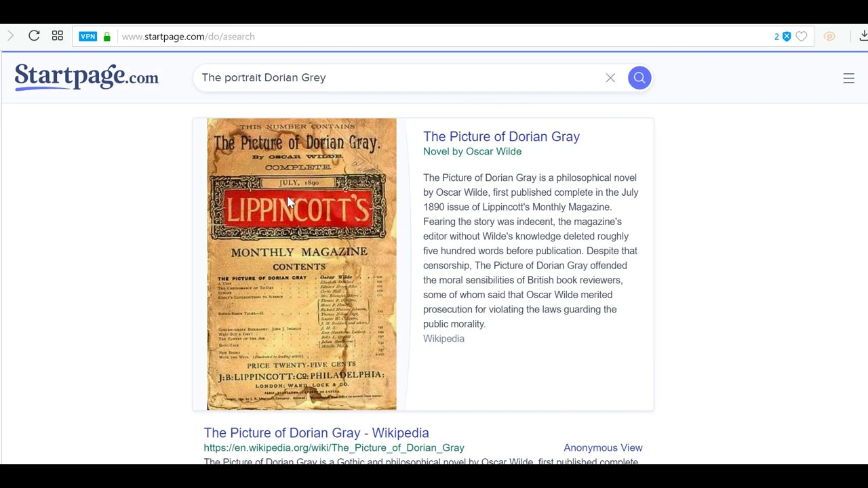Click the green padlock security icon
868x488 pixels.
(107, 37)
